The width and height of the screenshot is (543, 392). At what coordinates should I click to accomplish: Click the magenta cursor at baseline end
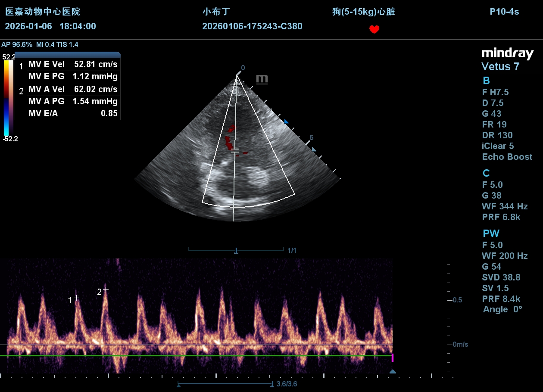(392, 358)
